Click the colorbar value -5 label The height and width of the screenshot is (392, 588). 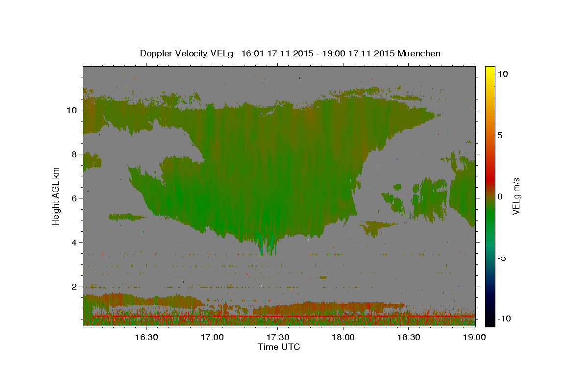point(502,258)
